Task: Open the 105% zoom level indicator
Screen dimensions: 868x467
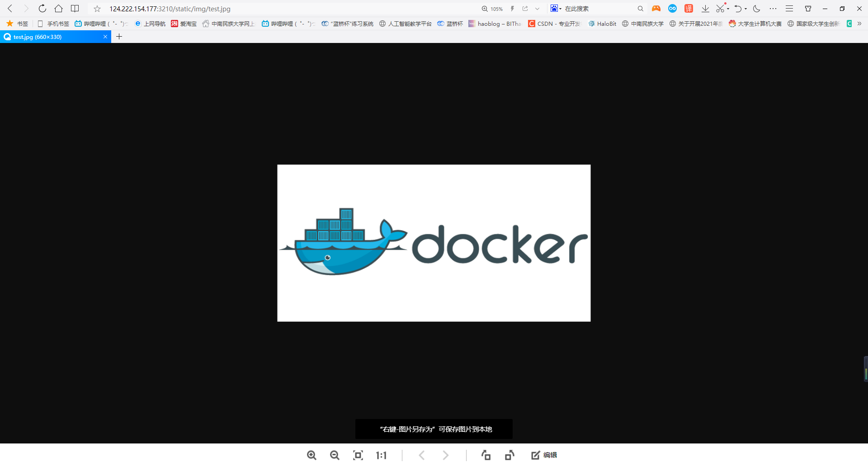Action: pyautogui.click(x=492, y=9)
